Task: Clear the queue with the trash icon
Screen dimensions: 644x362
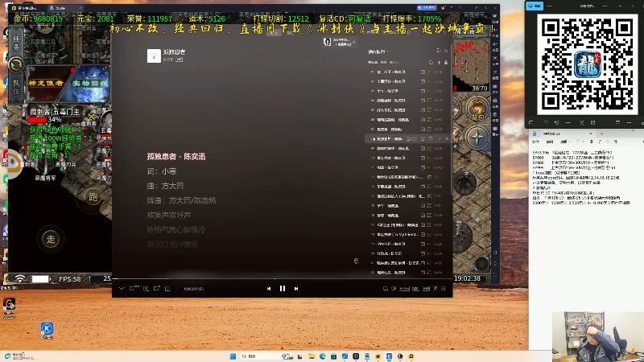Action: click(x=446, y=63)
